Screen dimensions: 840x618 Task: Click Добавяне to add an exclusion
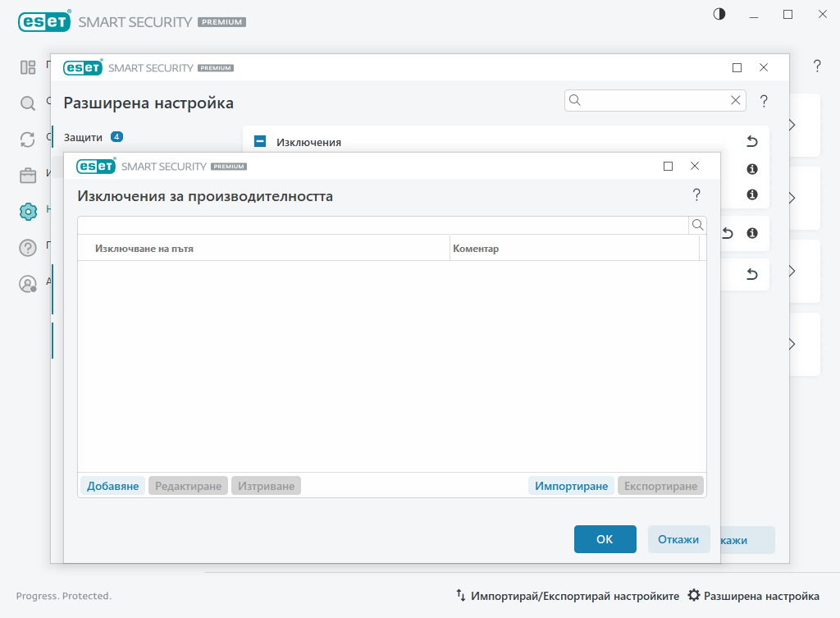pos(112,486)
